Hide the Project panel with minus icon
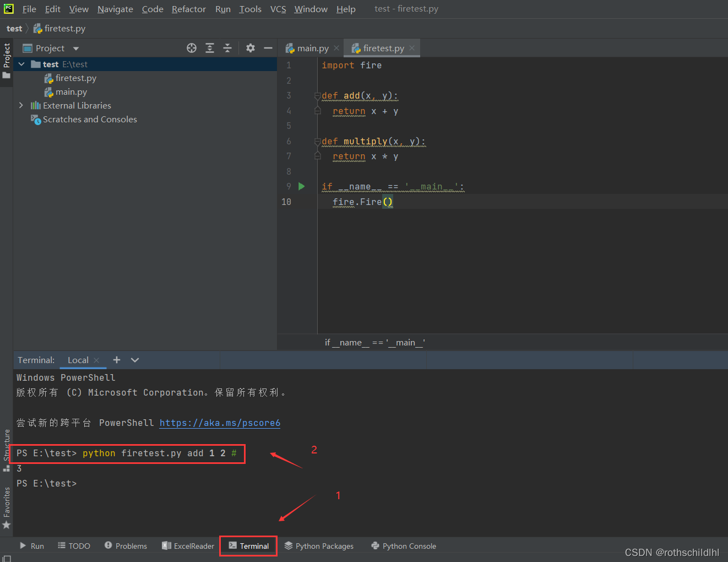728x562 pixels. (268, 48)
